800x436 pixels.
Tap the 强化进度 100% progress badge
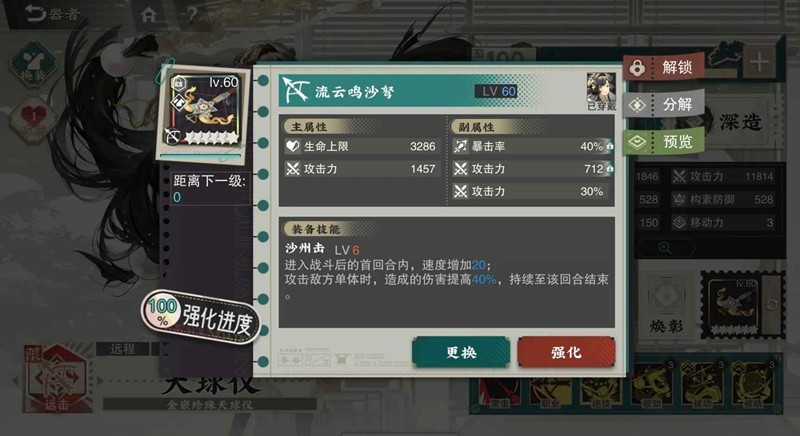pyautogui.click(x=201, y=316)
